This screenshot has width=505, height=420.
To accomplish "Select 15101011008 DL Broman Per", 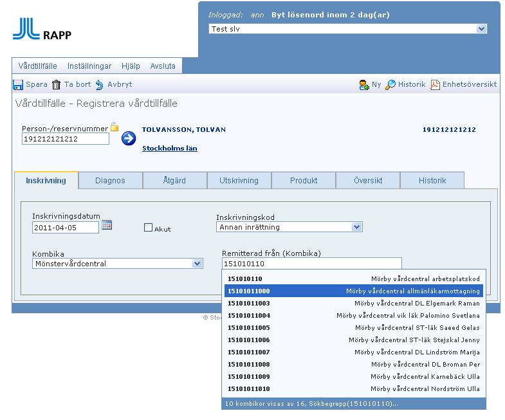I will [x=354, y=364].
